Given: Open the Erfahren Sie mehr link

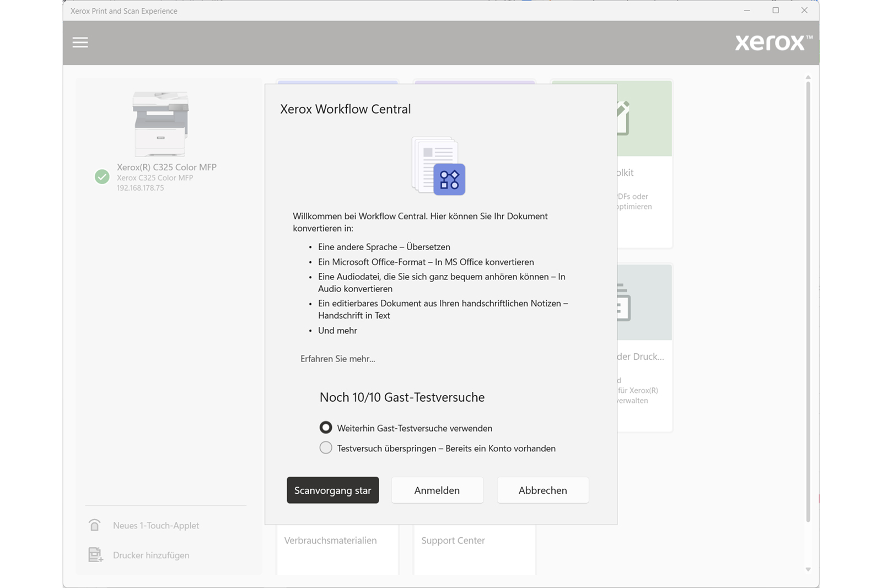Looking at the screenshot, I should [337, 359].
